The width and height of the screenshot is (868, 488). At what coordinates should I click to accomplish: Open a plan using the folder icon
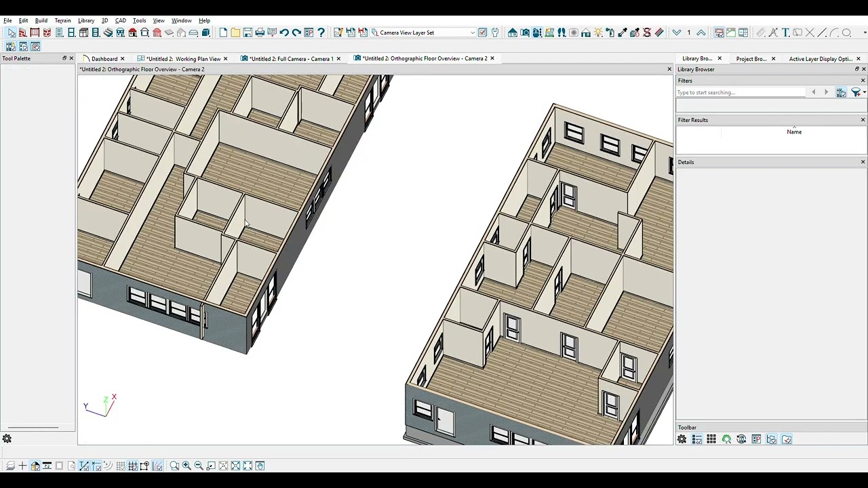click(x=235, y=33)
